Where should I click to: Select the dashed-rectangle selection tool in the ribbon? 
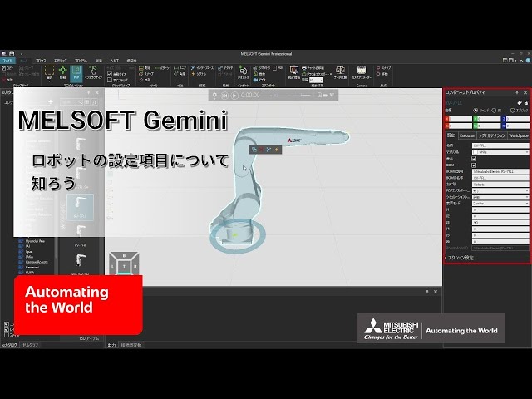coord(50,71)
